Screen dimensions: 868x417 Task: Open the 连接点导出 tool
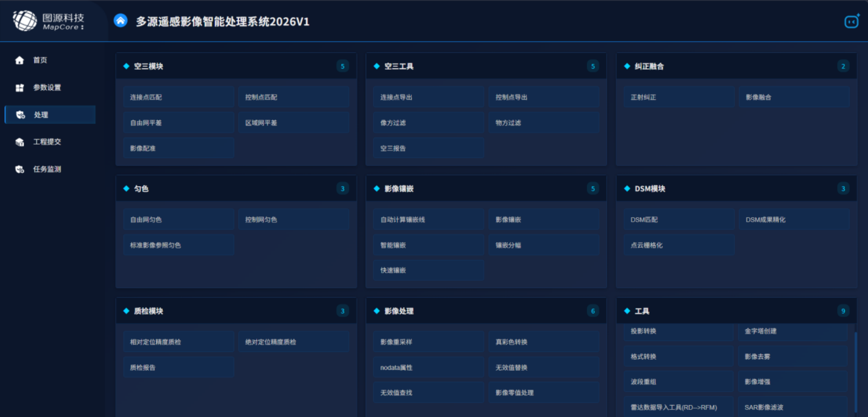click(x=429, y=97)
